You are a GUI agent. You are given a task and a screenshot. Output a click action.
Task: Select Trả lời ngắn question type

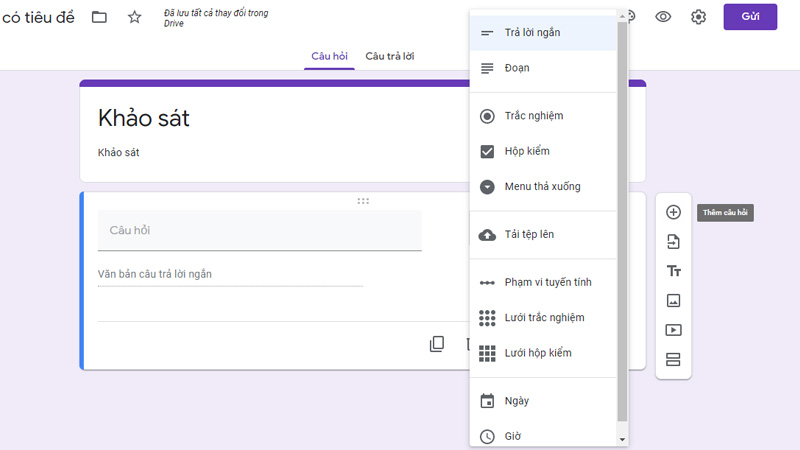[543, 33]
